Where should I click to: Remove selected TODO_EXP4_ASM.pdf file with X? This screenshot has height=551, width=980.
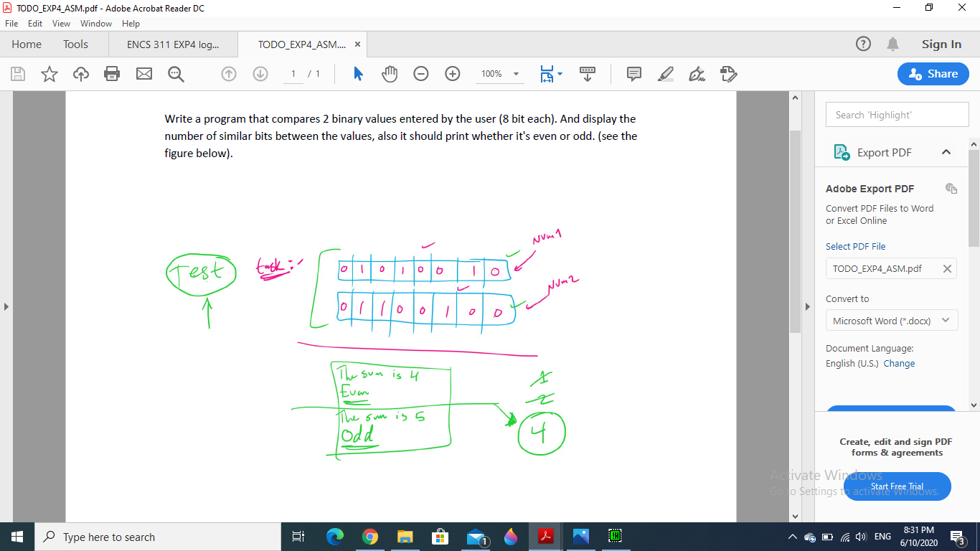point(947,269)
